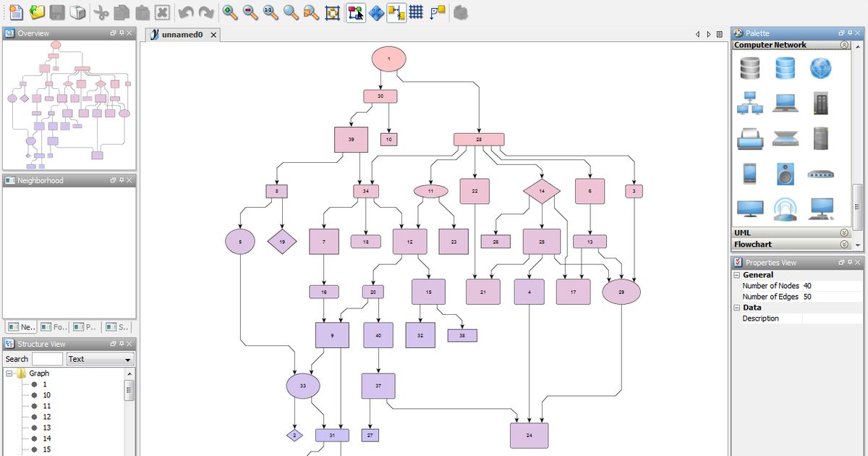The height and width of the screenshot is (456, 868).
Task: Collapse the Computer Network palette section
Action: click(844, 44)
